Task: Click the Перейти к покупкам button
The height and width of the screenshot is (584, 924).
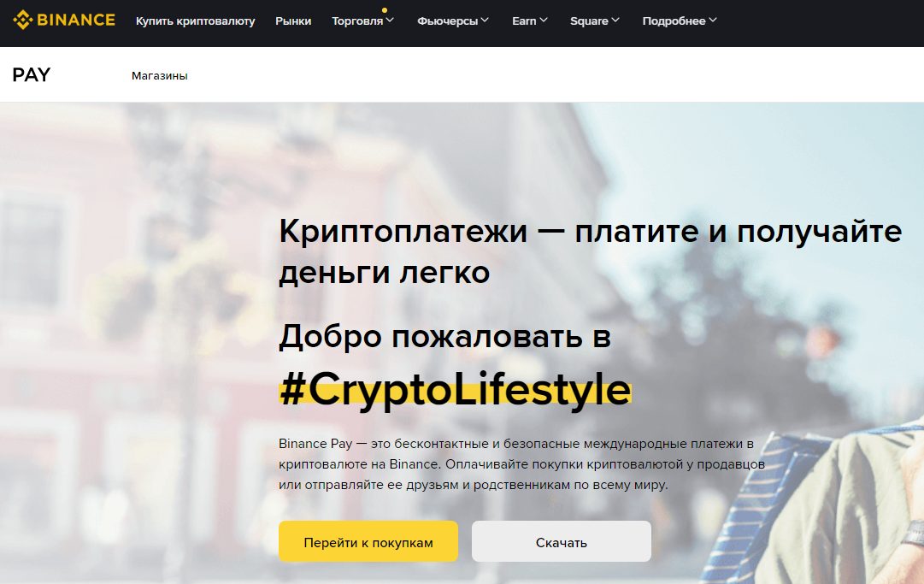Action: (x=368, y=541)
